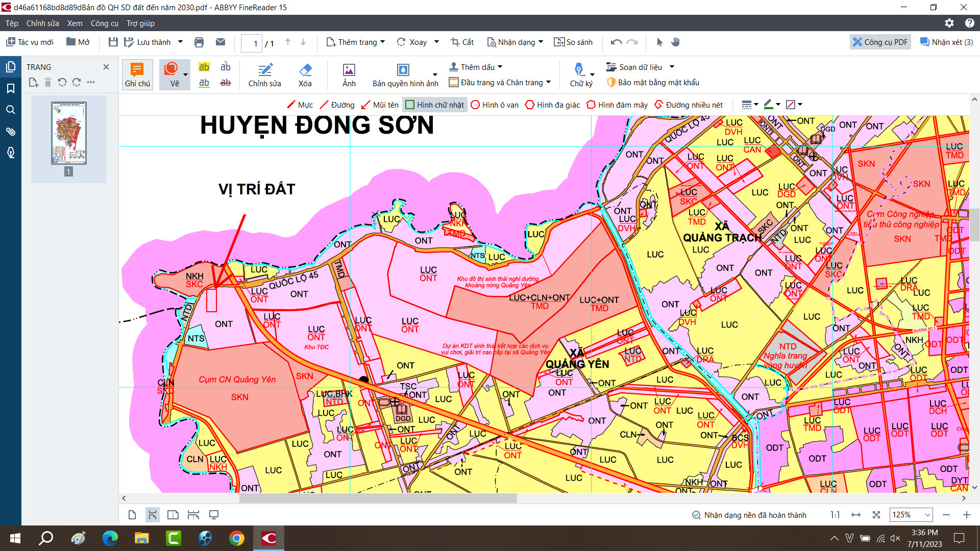Select the arrow pointer tool
This screenshot has width=980, height=551.
(659, 42)
